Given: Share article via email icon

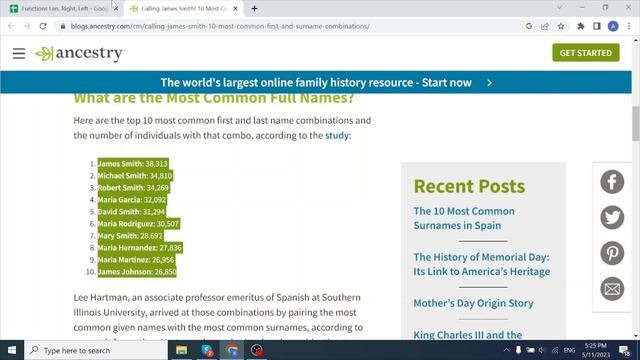Looking at the screenshot, I should click(612, 289).
